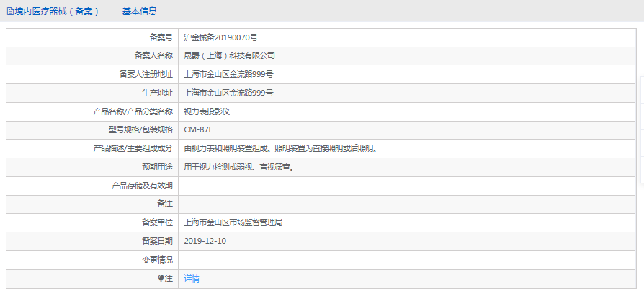Viewport: 644px width, 292px height.
Task: Select product name 视力表投影仪
Action: coord(207,111)
